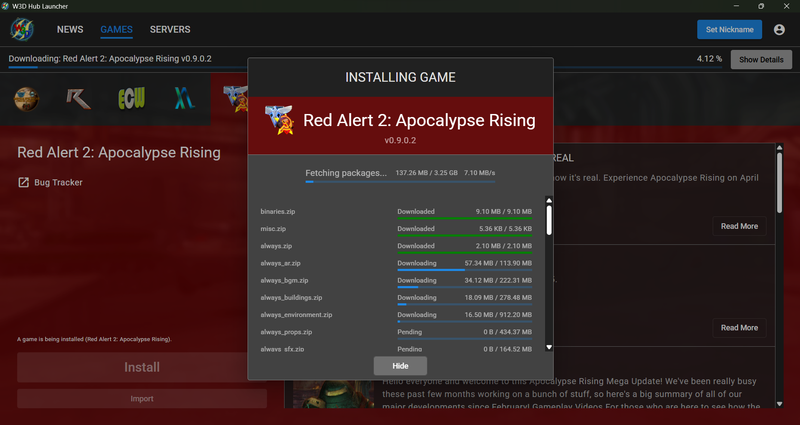Image resolution: width=800 pixels, height=425 pixels.
Task: Select the always_buildings.zip row
Action: click(x=396, y=299)
